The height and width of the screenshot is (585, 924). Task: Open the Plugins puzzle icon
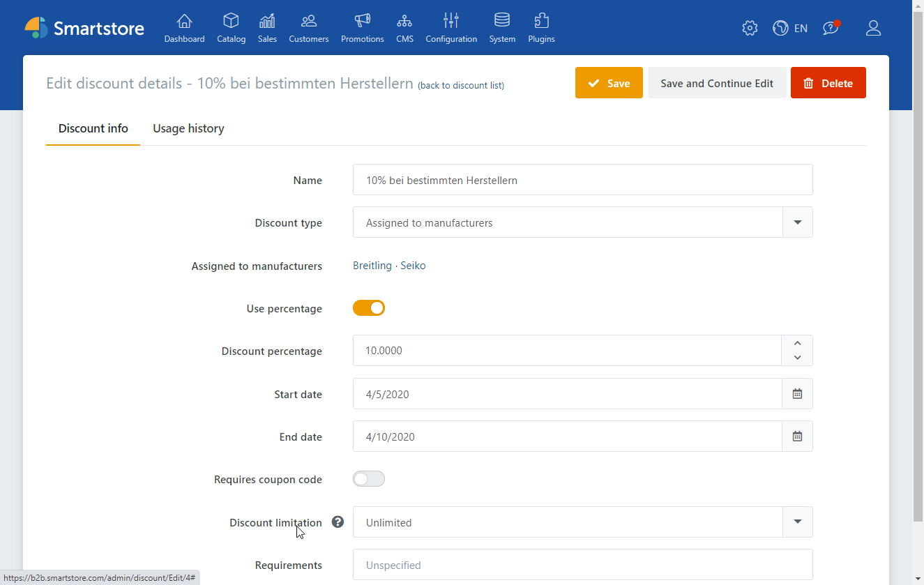(541, 21)
